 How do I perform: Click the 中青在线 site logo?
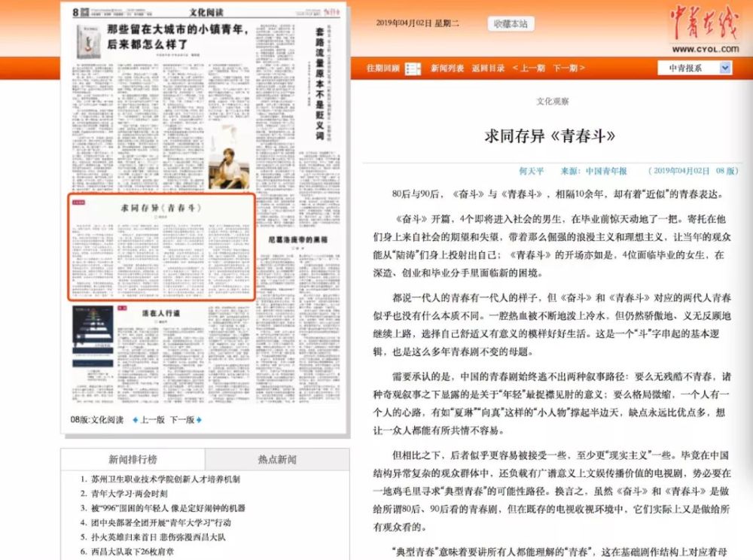[x=704, y=22]
